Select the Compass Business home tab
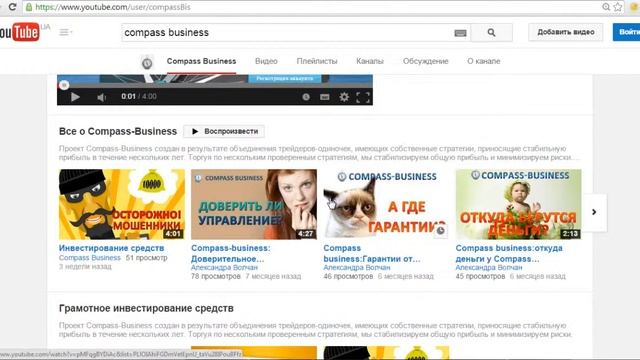 [201, 61]
